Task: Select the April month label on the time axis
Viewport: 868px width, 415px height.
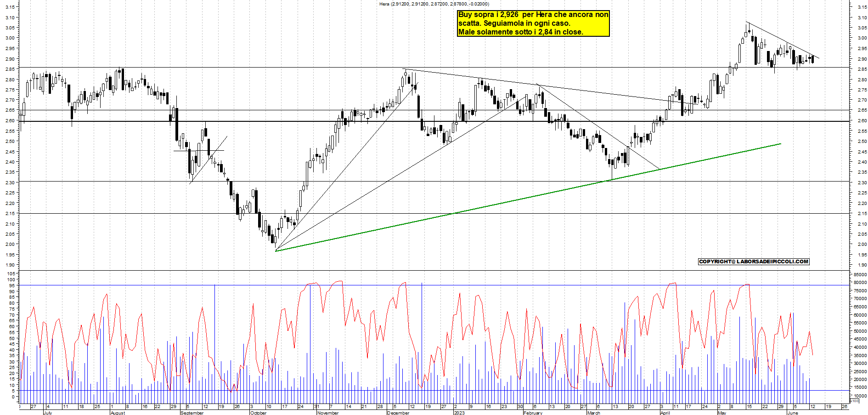Action: pyautogui.click(x=665, y=413)
